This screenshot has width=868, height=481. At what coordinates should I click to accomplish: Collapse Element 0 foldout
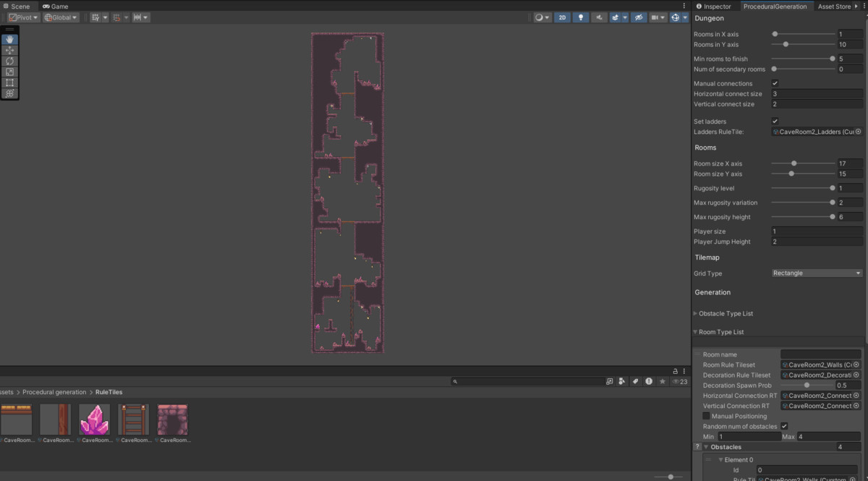720,460
